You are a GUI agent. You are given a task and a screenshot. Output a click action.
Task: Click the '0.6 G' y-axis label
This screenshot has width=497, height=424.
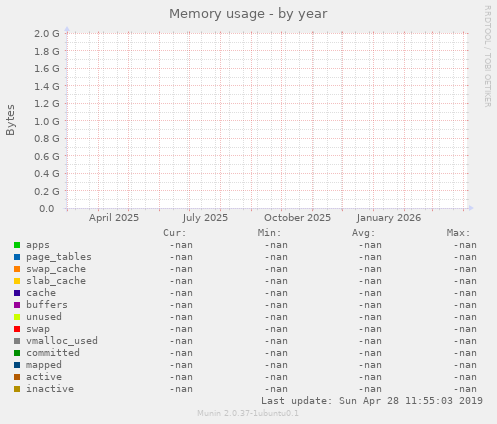click(x=47, y=156)
